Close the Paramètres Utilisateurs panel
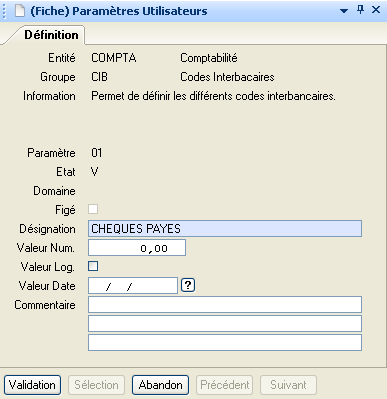The height and width of the screenshot is (399, 387). (376, 10)
